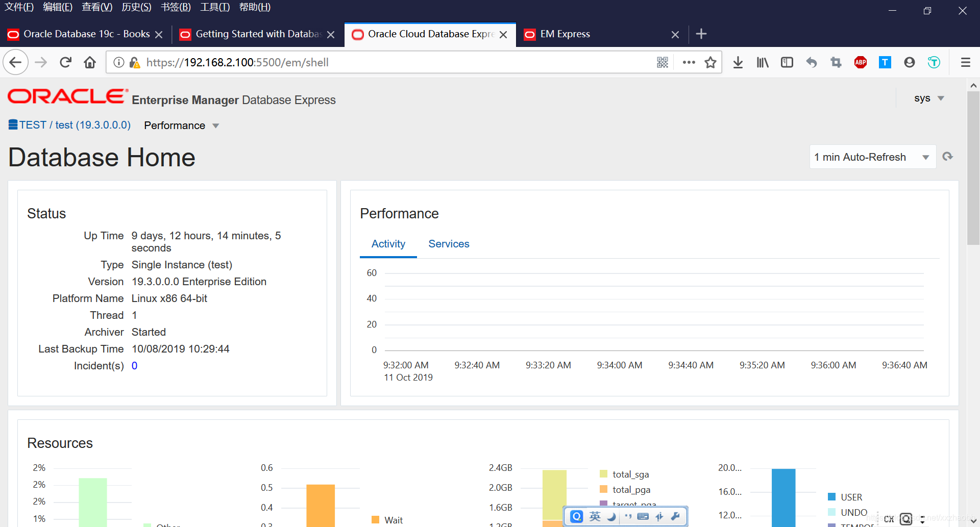Open the downloads panel
The height and width of the screenshot is (527, 980).
(x=738, y=62)
